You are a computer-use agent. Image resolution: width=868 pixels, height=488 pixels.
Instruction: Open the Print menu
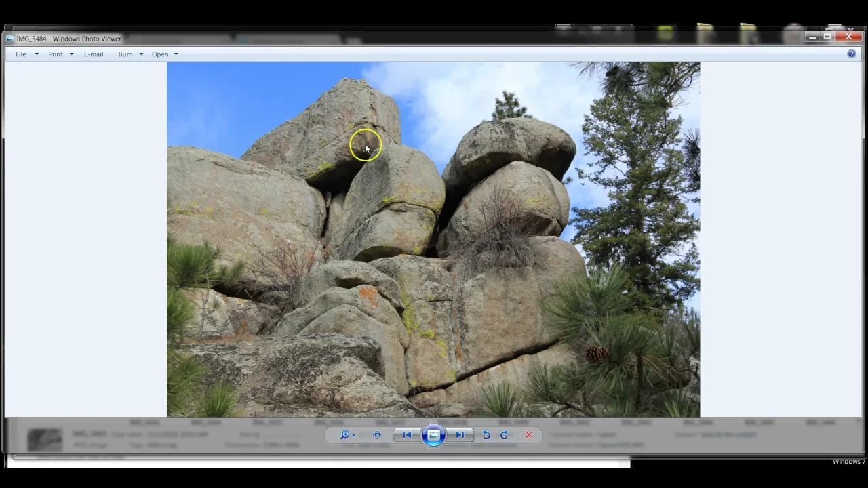61,54
